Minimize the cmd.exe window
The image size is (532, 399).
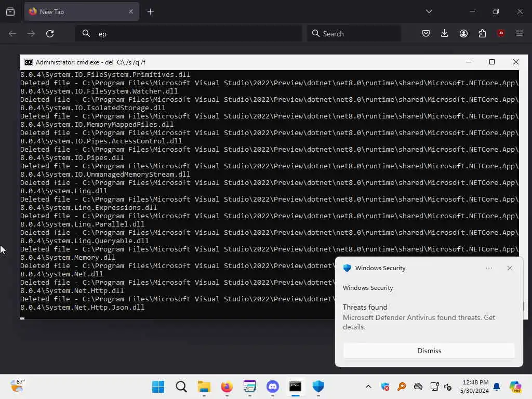click(x=469, y=62)
